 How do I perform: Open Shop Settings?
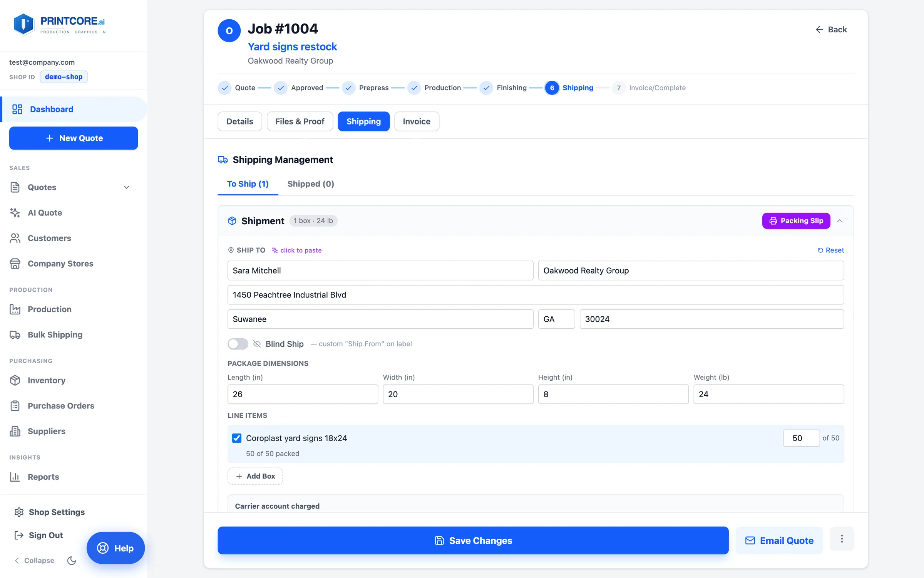click(x=49, y=512)
